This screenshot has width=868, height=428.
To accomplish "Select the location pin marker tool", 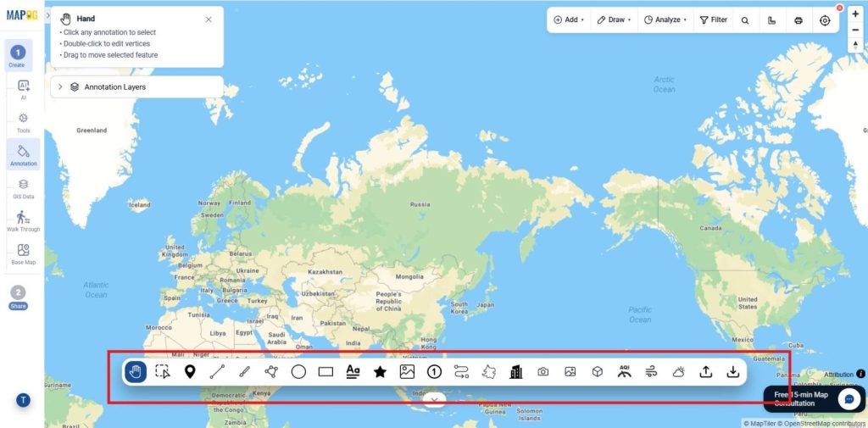I will pyautogui.click(x=190, y=371).
